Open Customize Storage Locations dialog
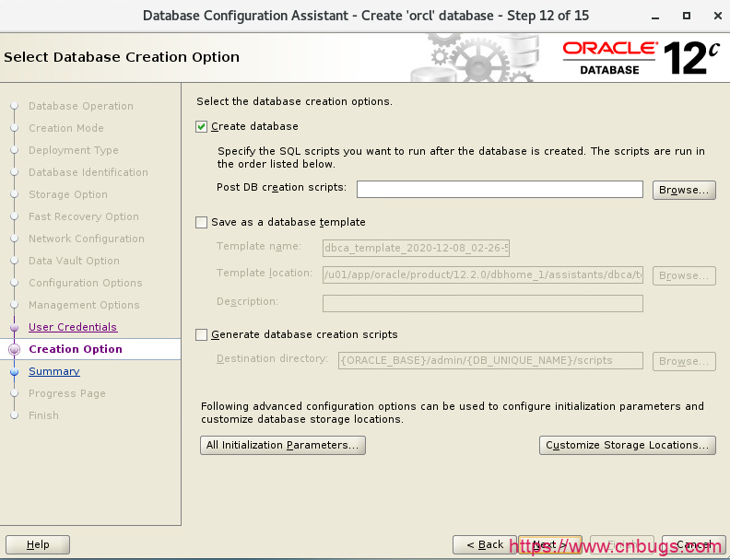Screen dimensions: 730x560 click(x=627, y=445)
